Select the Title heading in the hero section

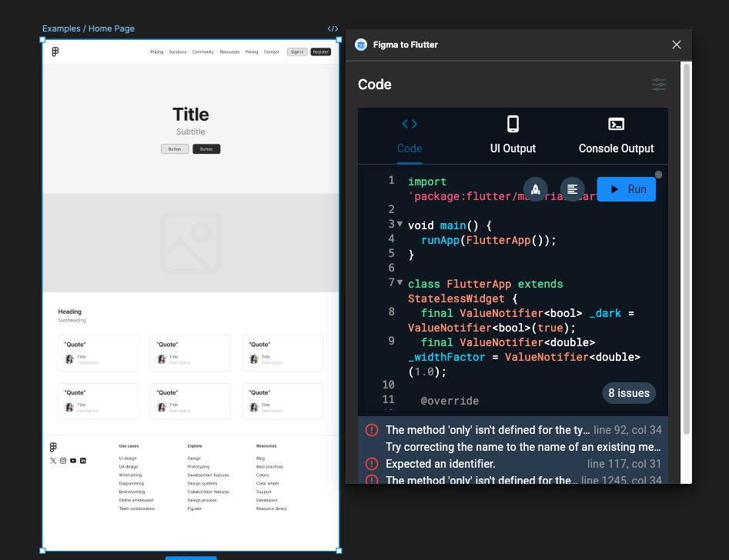pyautogui.click(x=191, y=115)
